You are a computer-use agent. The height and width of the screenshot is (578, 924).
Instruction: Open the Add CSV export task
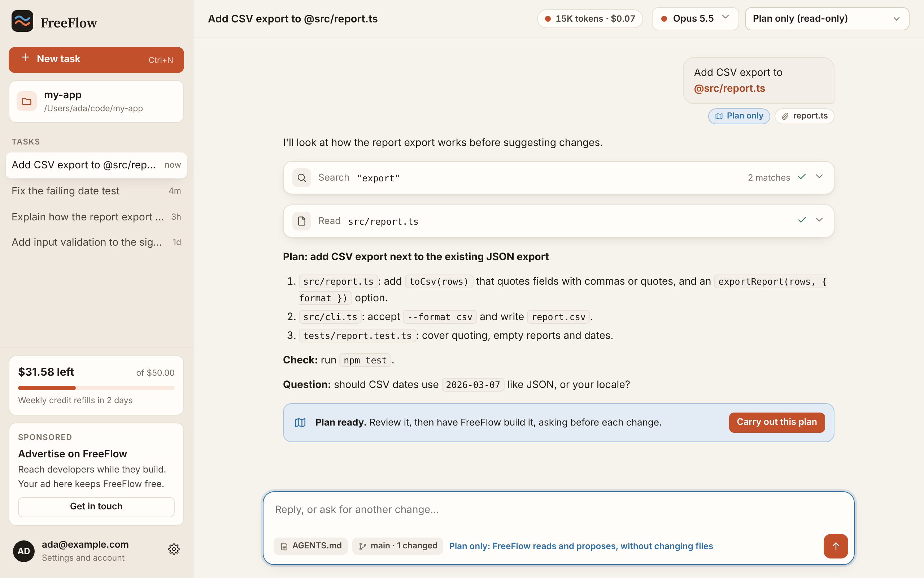[96, 165]
